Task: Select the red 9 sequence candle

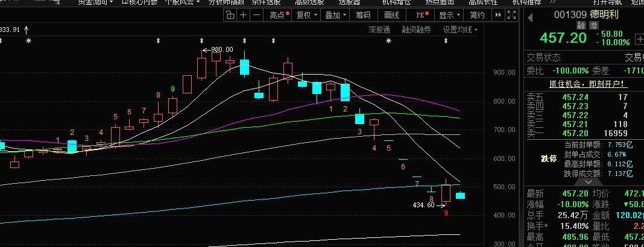Action: [x=446, y=193]
